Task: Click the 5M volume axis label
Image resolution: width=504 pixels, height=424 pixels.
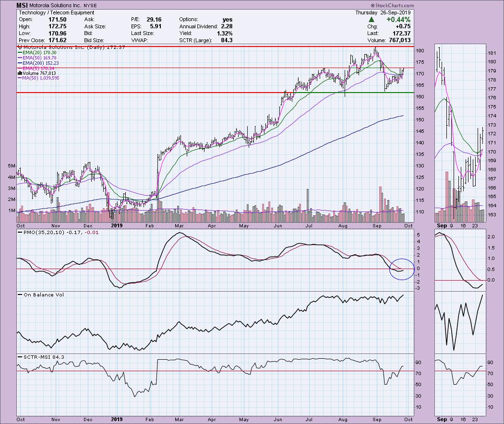Action: [12, 166]
